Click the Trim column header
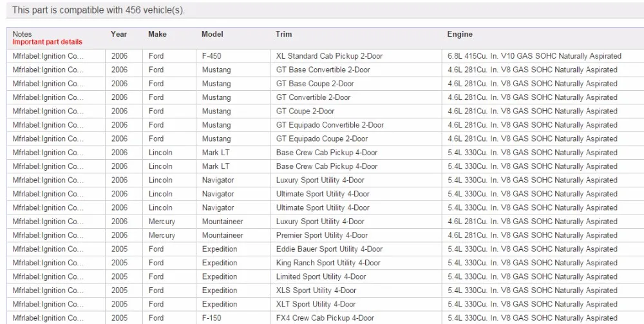 (x=284, y=34)
